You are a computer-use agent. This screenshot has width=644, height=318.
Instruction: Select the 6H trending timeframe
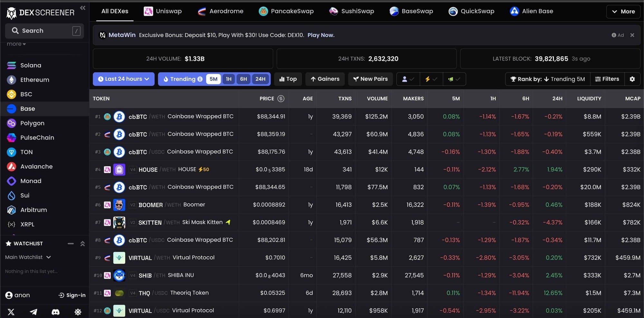click(x=243, y=79)
